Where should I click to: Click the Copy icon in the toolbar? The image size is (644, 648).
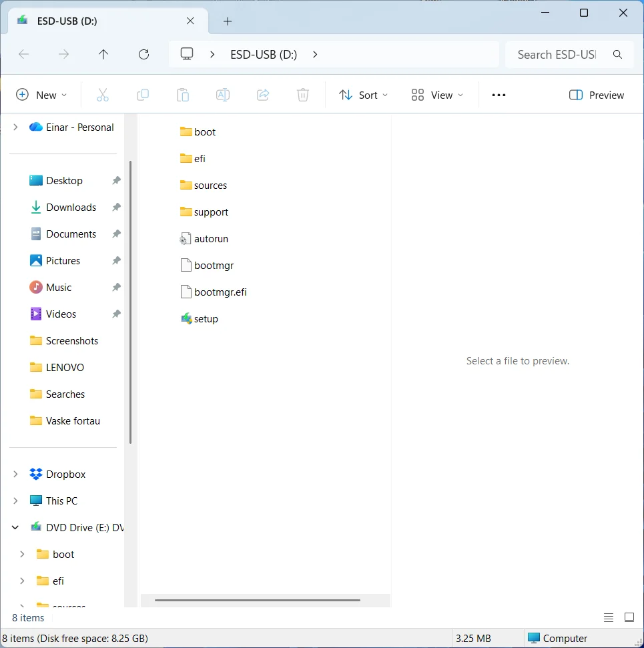143,95
